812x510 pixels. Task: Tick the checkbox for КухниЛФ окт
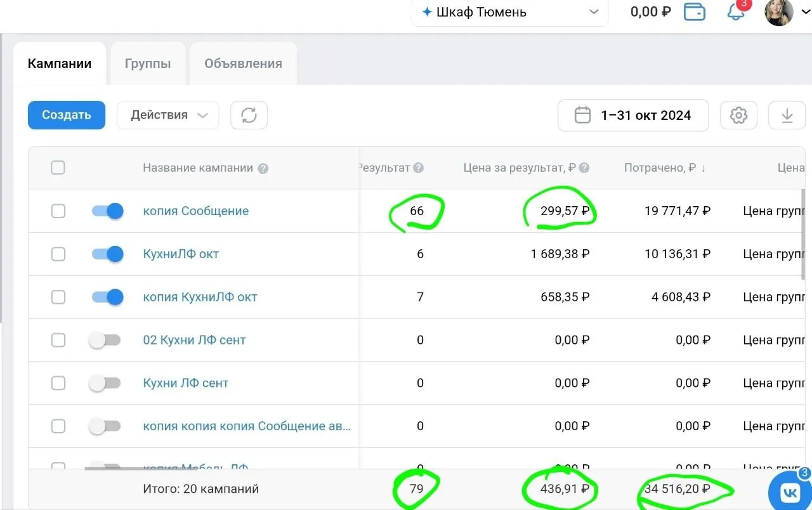point(58,254)
